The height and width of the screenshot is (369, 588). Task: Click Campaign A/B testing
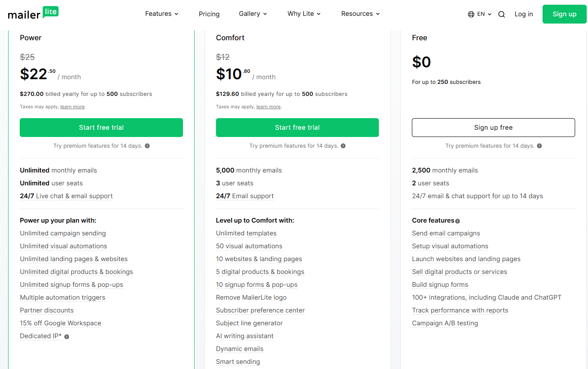[445, 323]
